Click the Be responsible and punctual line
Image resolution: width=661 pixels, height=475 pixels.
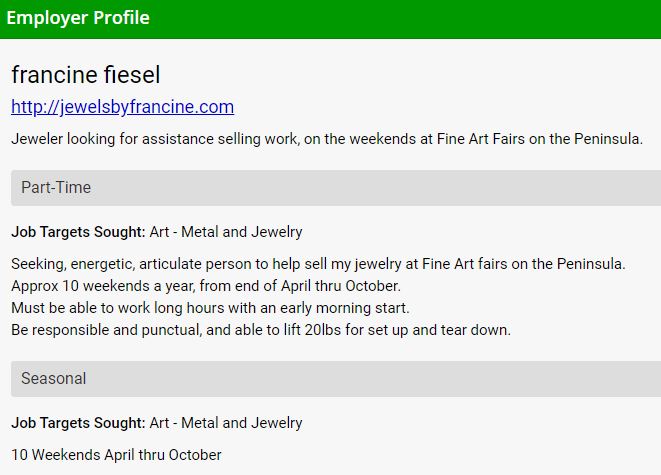pos(260,329)
